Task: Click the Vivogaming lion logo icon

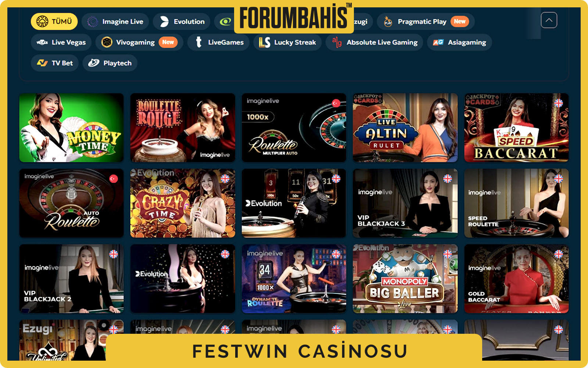Action: [107, 42]
